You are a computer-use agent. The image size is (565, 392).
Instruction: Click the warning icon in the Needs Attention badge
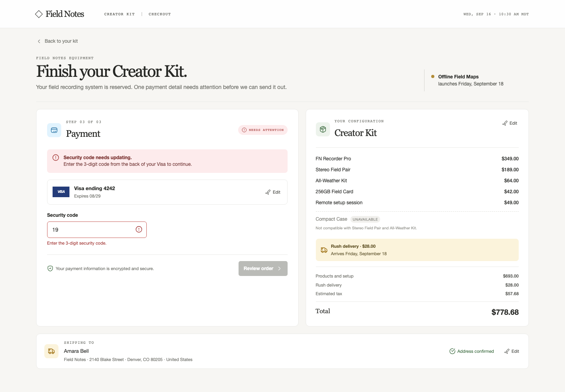[244, 130]
